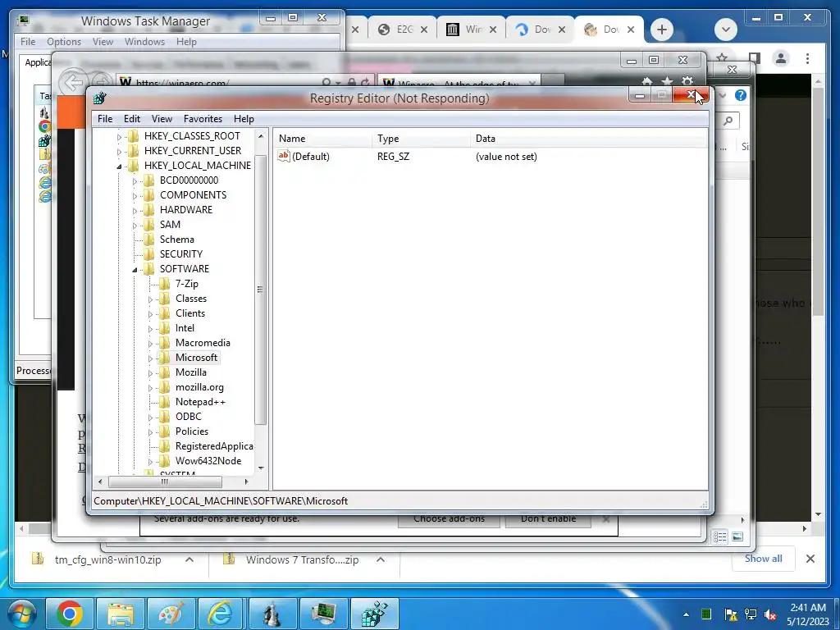Collapse the HKEY_LOCAL_MACHINE key
This screenshot has width=840, height=630.
pos(119,167)
